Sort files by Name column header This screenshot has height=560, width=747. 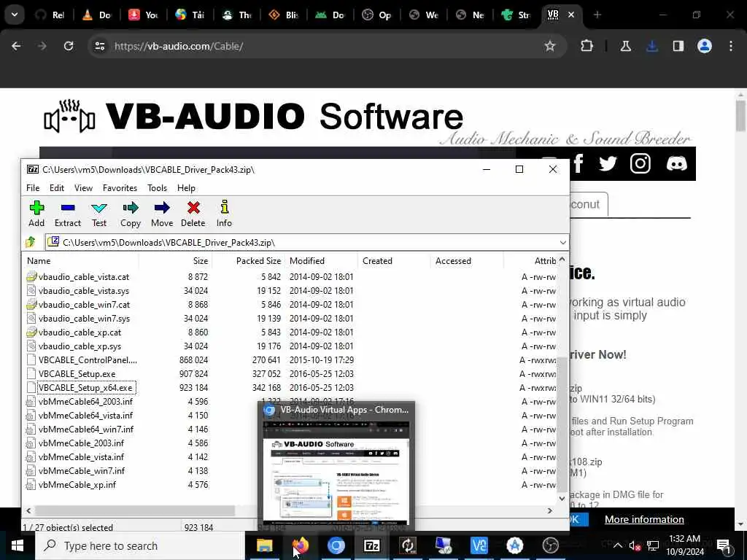tap(80, 261)
